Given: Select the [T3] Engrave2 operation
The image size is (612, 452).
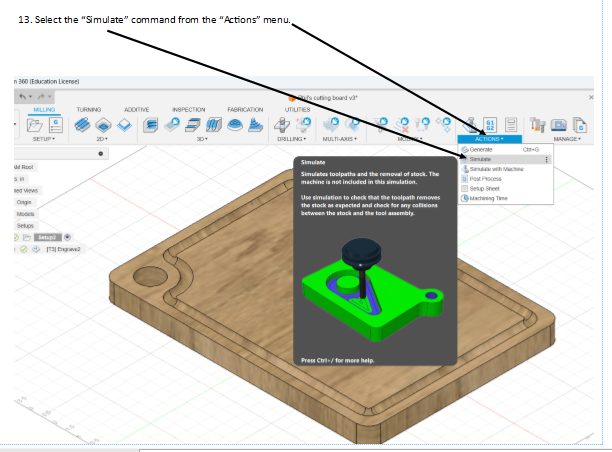Looking at the screenshot, I should pyautogui.click(x=64, y=249).
